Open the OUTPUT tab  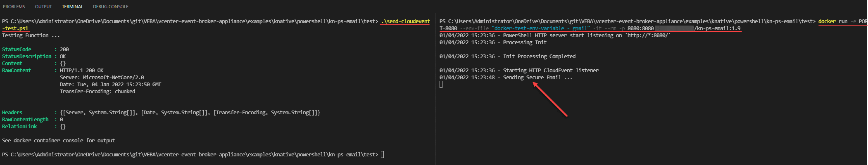click(x=43, y=7)
